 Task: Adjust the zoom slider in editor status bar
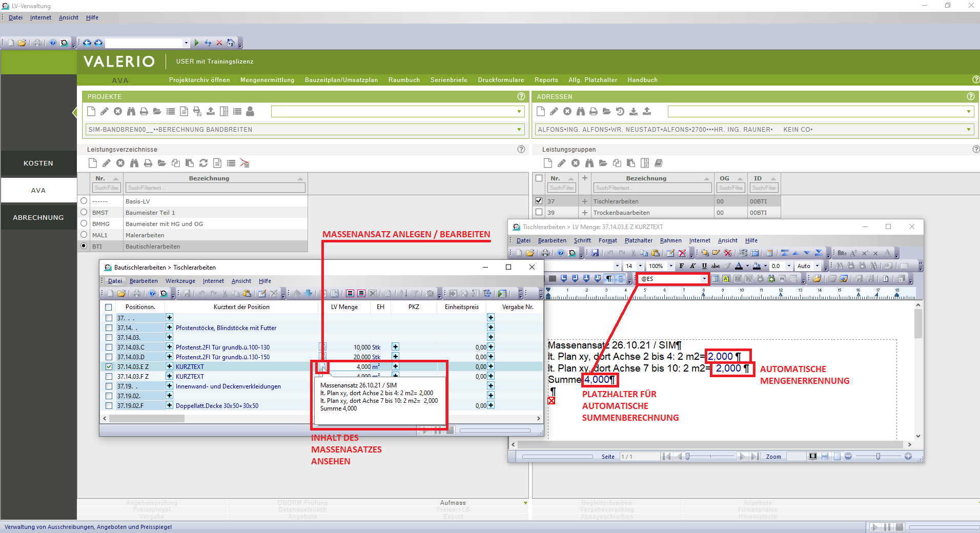pyautogui.click(x=878, y=456)
